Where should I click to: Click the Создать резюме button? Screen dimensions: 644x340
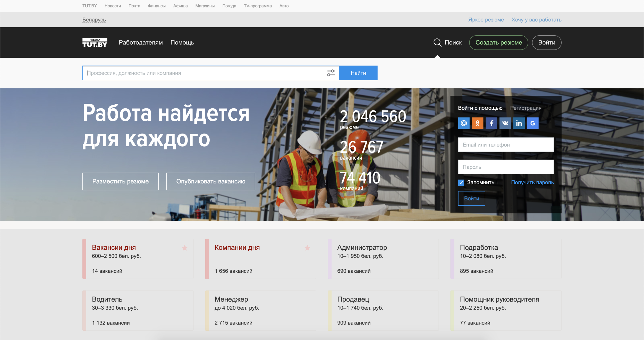498,43
